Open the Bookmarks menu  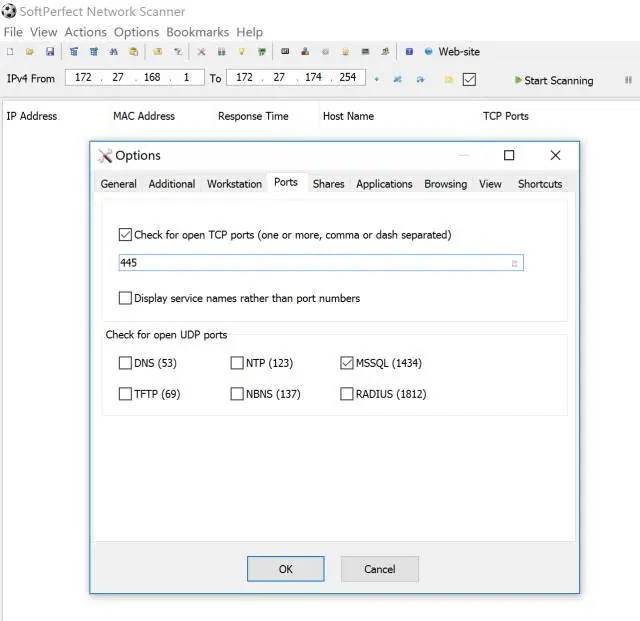pyautogui.click(x=198, y=32)
